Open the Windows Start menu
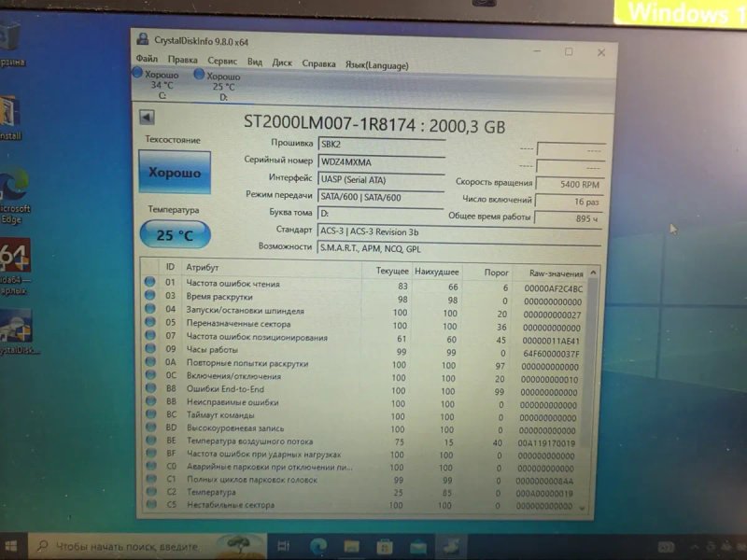The image size is (747, 560). 11,546
